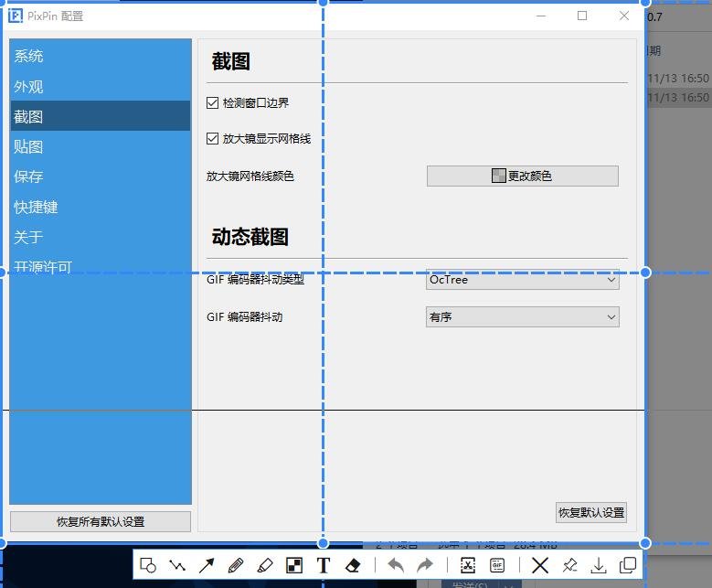Choose the highlighter marker tool
Image resolution: width=712 pixels, height=588 pixels.
[264, 565]
